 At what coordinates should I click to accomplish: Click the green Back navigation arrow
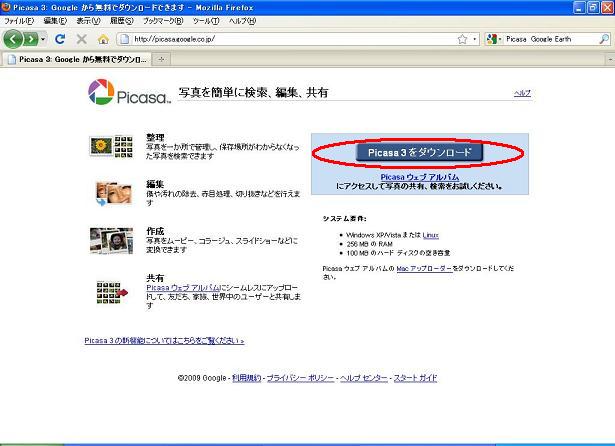[x=13, y=39]
